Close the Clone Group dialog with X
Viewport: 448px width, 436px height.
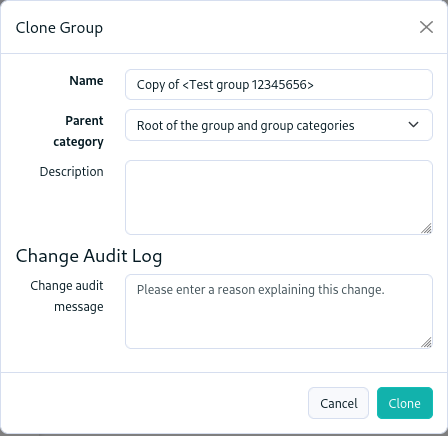coord(426,27)
